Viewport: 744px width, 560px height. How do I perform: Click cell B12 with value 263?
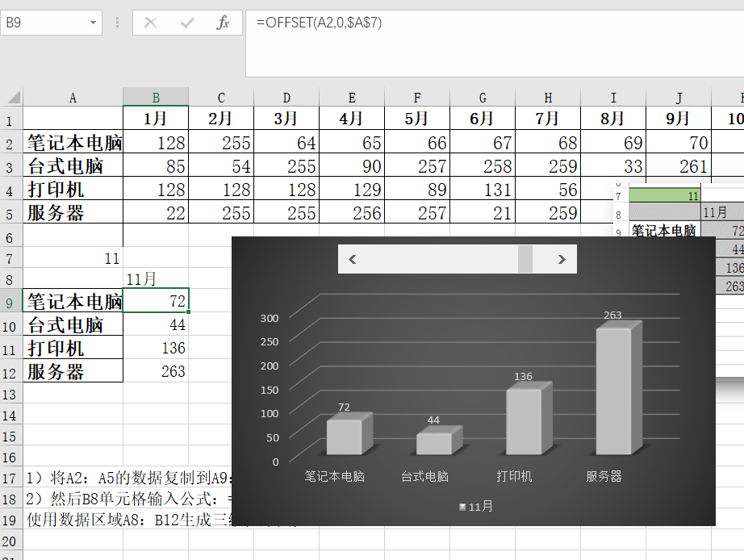[156, 370]
